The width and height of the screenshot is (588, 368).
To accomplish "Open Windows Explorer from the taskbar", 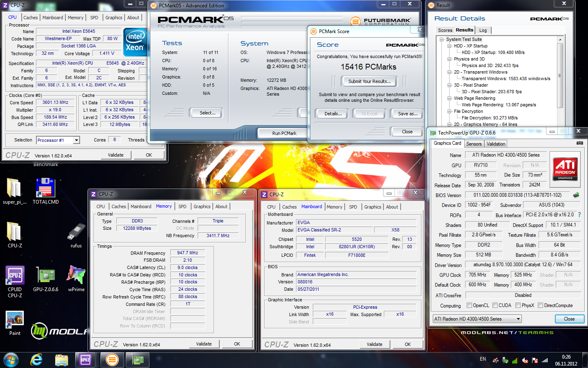I will (61, 360).
